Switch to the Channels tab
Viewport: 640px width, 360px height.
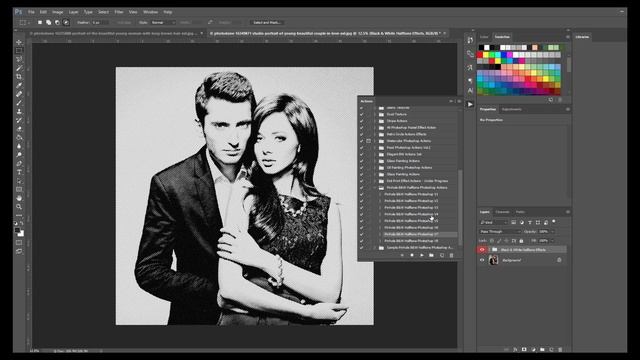(x=502, y=212)
